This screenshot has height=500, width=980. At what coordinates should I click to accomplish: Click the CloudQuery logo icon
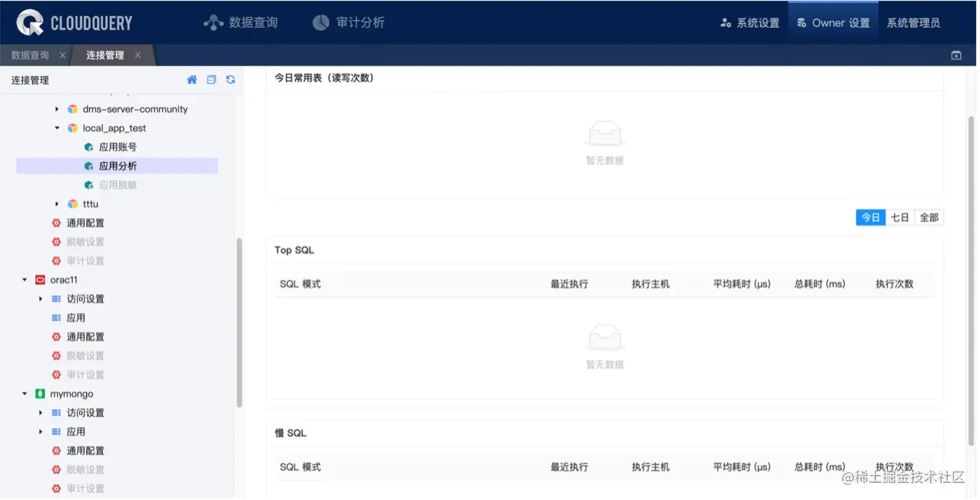tap(30, 22)
